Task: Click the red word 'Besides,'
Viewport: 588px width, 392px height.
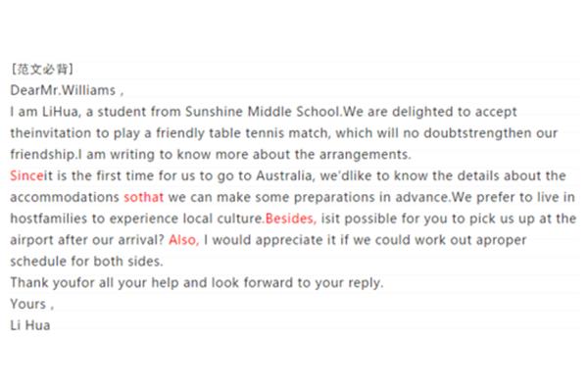Action: click(291, 219)
